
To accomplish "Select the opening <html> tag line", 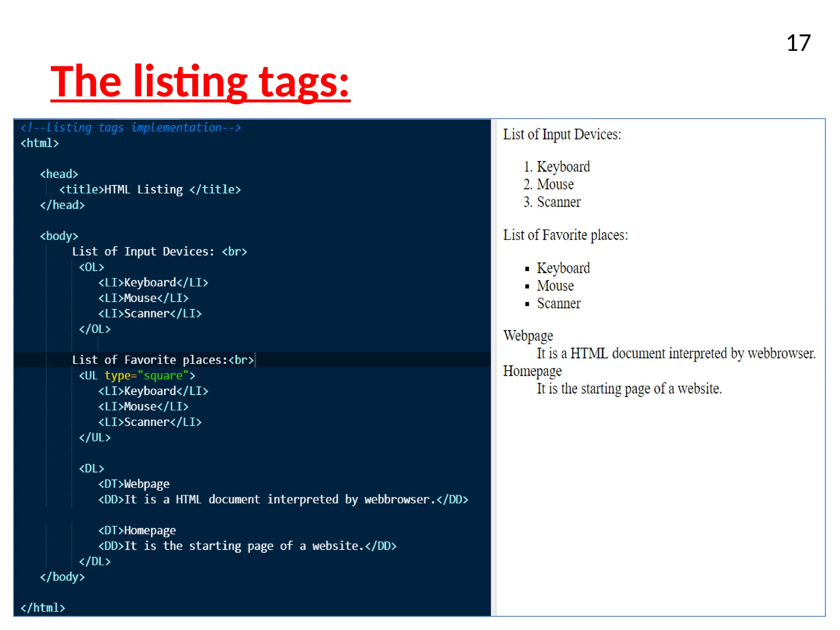I will pos(39,143).
